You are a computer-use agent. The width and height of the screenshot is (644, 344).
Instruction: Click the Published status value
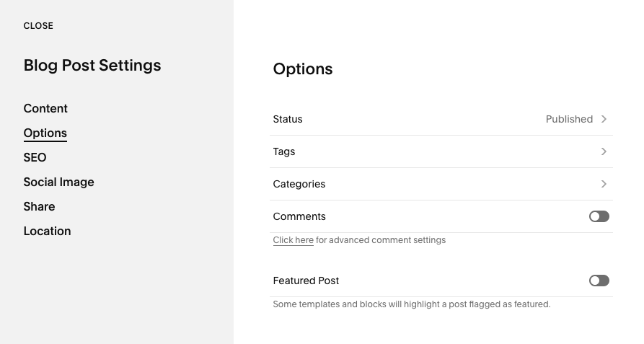pyautogui.click(x=569, y=119)
